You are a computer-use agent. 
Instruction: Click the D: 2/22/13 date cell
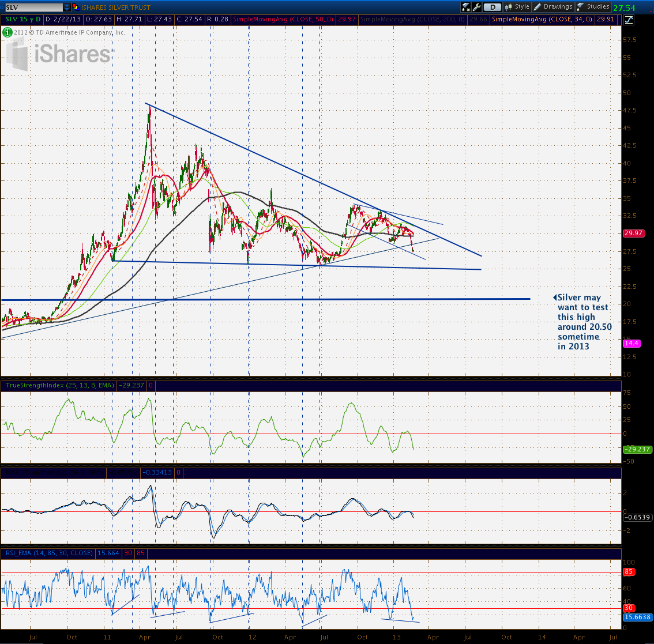(x=62, y=19)
